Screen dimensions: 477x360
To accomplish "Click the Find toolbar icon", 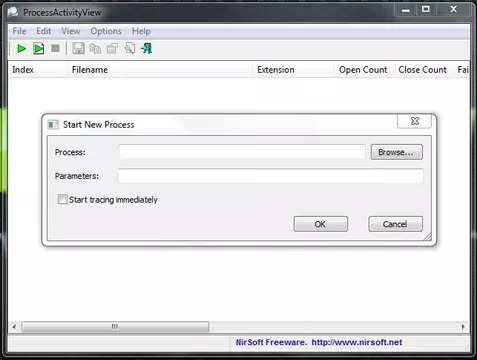I will tap(130, 49).
